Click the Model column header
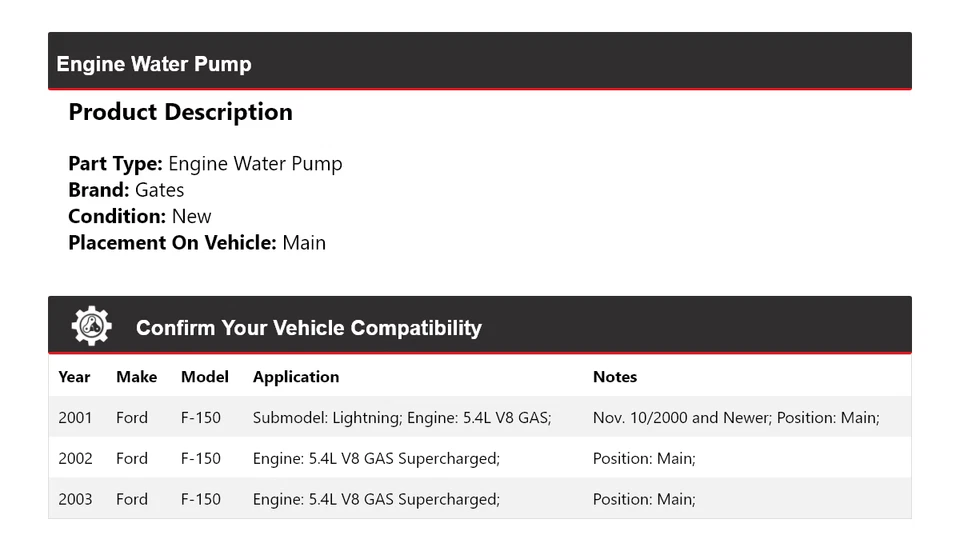Screen dimensions: 960x551 pyautogui.click(x=204, y=377)
